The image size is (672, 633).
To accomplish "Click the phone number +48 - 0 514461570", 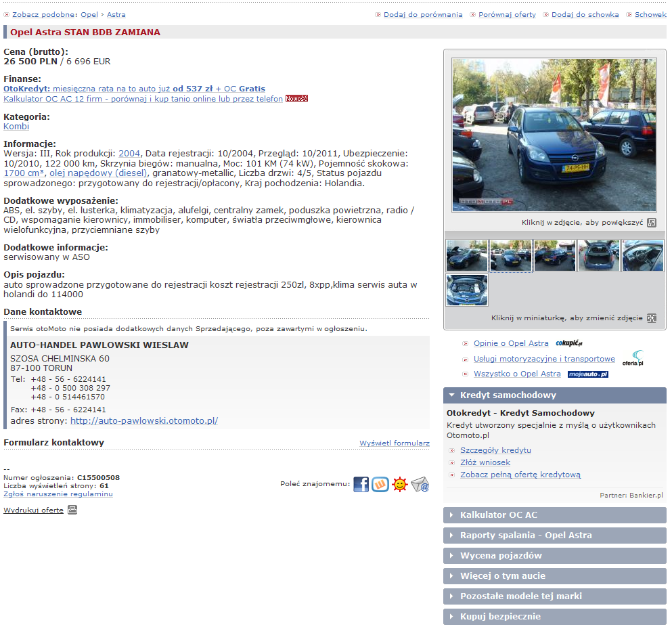I will pos(68,397).
